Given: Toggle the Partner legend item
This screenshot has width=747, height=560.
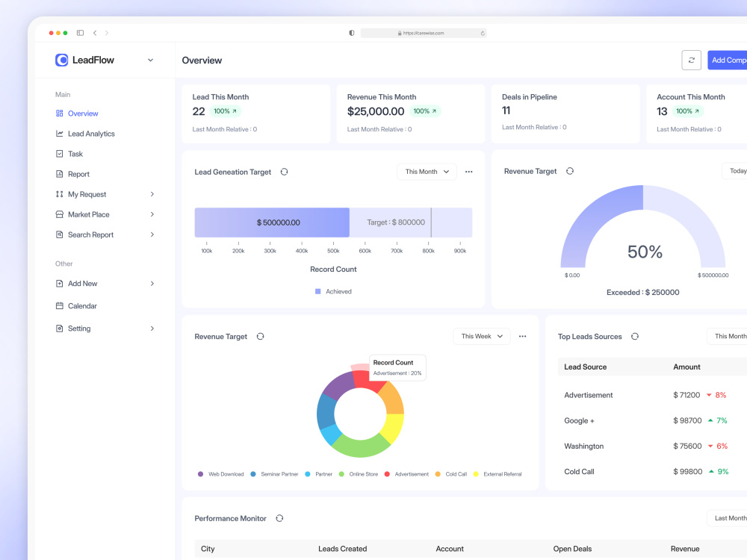Looking at the screenshot, I should coord(319,474).
